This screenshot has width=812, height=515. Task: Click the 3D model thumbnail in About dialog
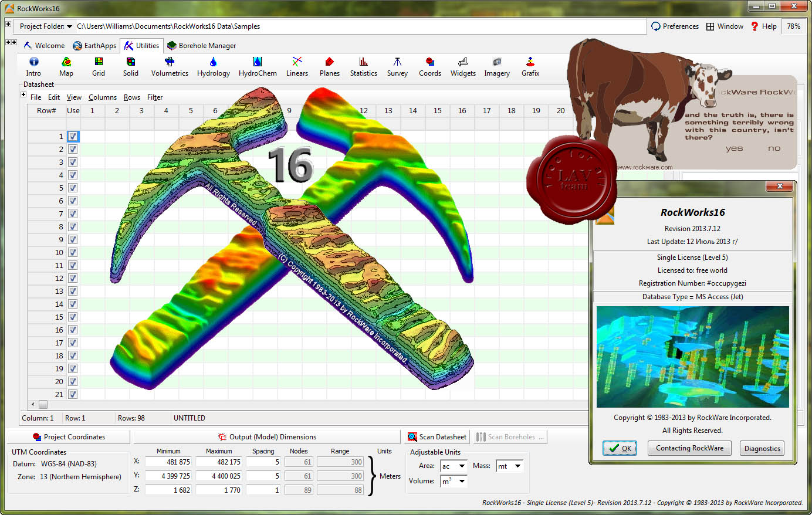[693, 357]
